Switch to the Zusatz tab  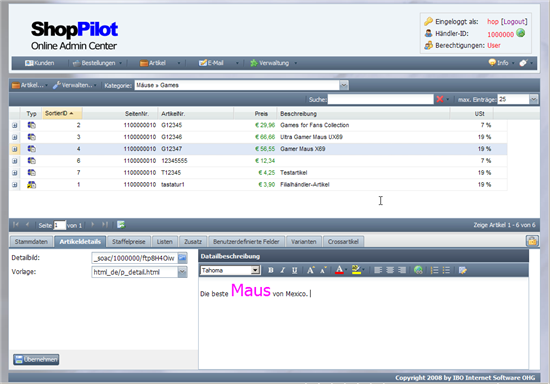193,241
